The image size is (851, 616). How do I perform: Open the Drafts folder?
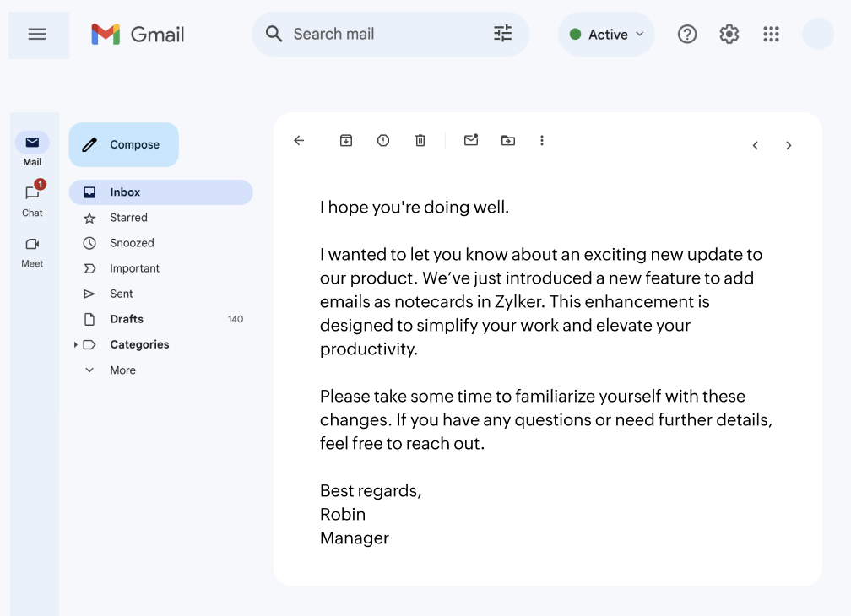127,319
